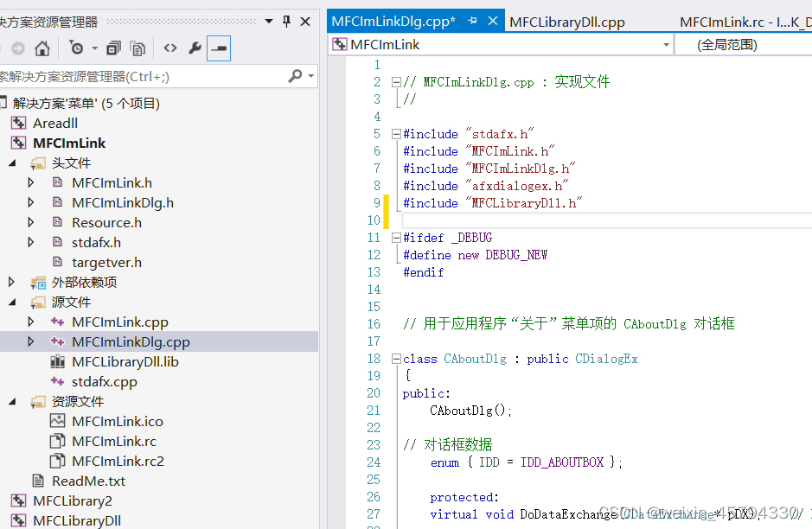
Task: Toggle the Preview Selected Items button
Action: coord(220,48)
